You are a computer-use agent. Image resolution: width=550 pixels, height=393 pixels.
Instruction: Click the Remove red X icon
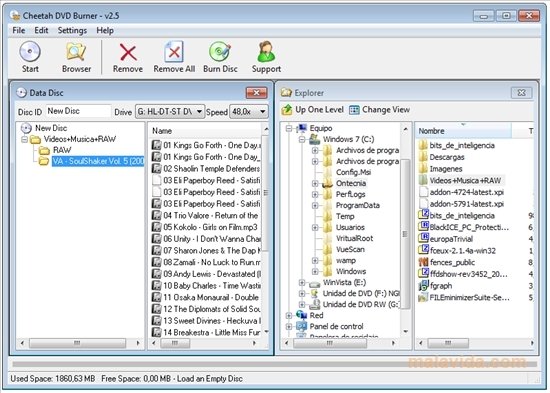[128, 52]
